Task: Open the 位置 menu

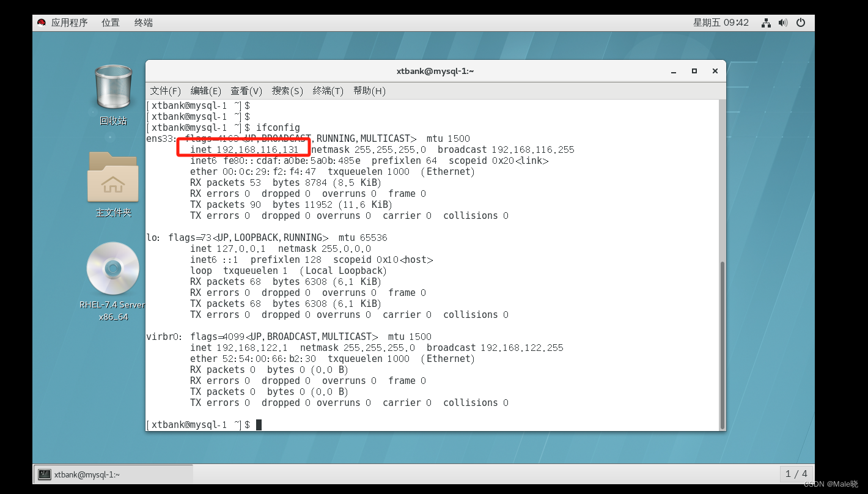Action: click(x=110, y=22)
